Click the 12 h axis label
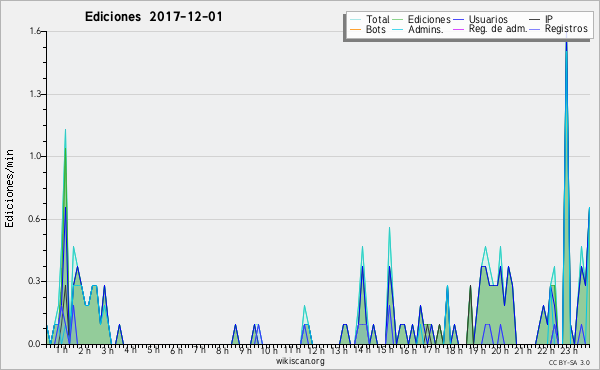The height and width of the screenshot is (370, 600). click(317, 350)
